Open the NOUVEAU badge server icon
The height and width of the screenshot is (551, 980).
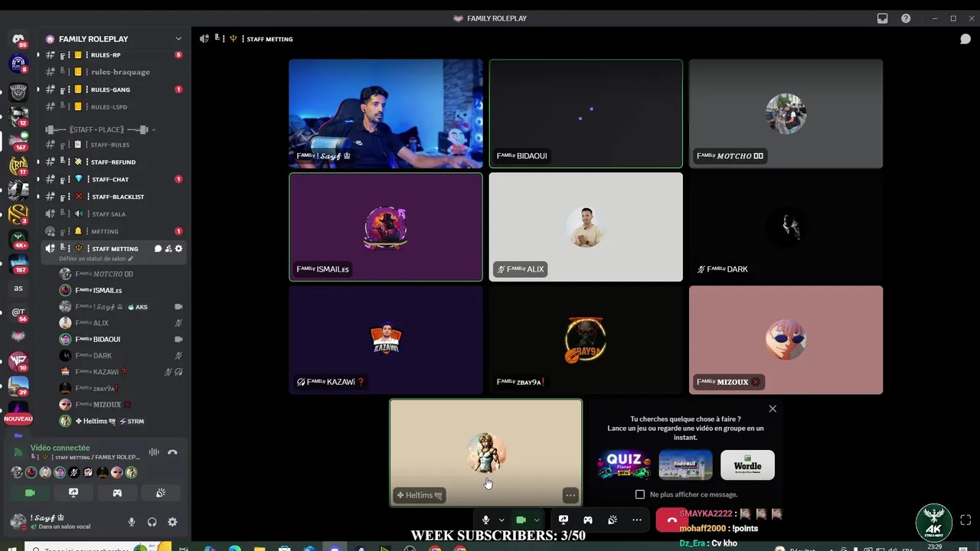(x=18, y=411)
